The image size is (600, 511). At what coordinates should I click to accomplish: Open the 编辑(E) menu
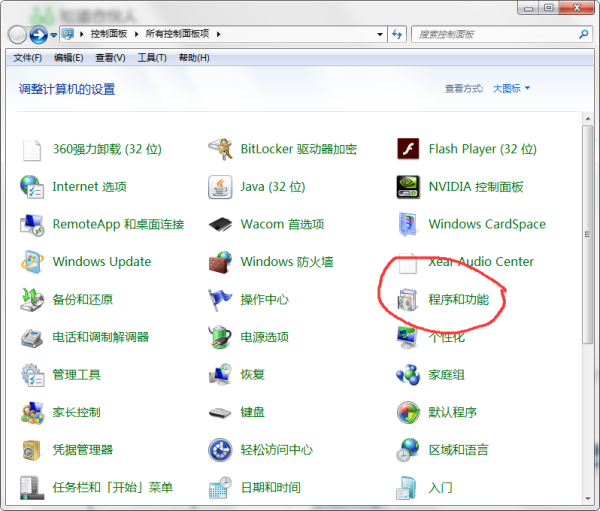(x=68, y=58)
